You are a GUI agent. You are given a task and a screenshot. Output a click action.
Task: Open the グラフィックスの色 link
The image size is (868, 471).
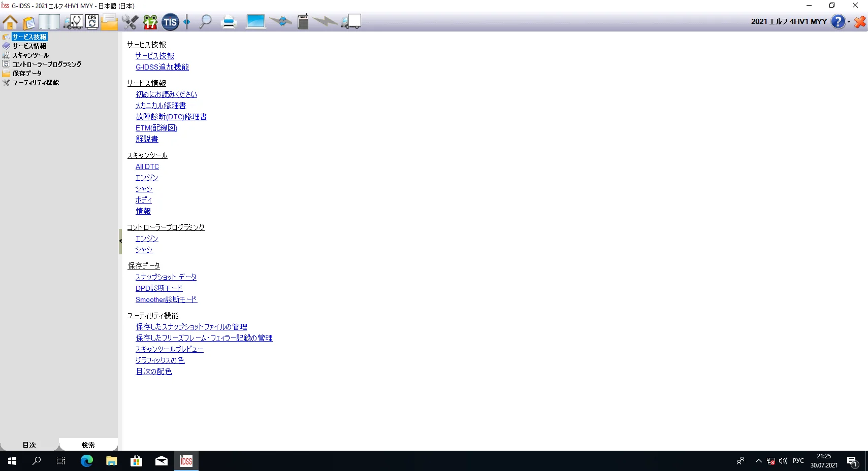160,360
